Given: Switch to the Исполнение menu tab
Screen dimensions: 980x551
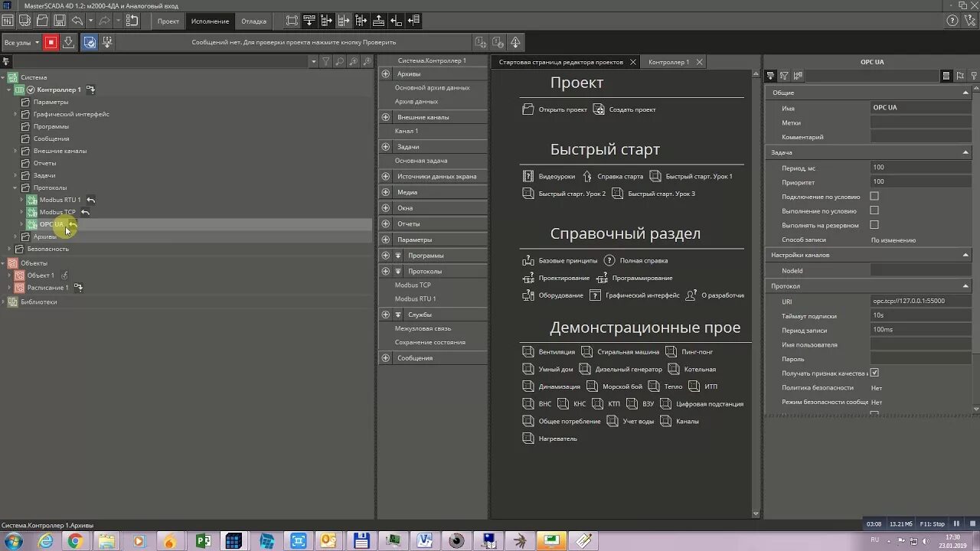Looking at the screenshot, I should coord(210,21).
